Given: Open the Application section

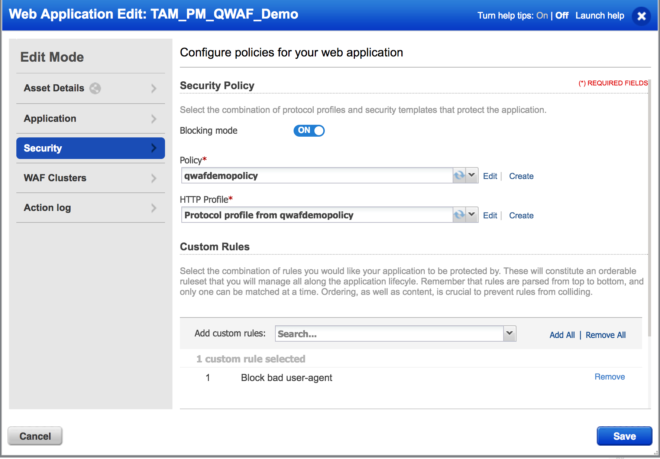Looking at the screenshot, I should click(x=90, y=119).
